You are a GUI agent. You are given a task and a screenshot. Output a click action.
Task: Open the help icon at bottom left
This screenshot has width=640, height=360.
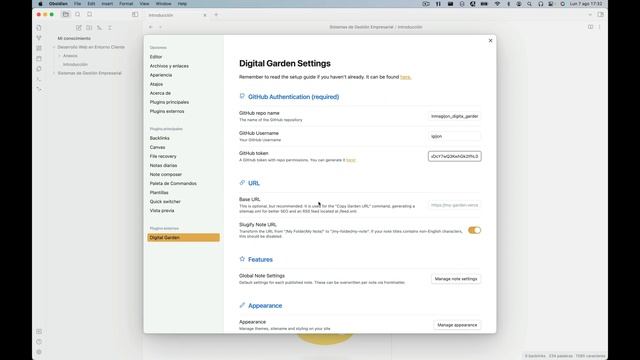(39, 342)
